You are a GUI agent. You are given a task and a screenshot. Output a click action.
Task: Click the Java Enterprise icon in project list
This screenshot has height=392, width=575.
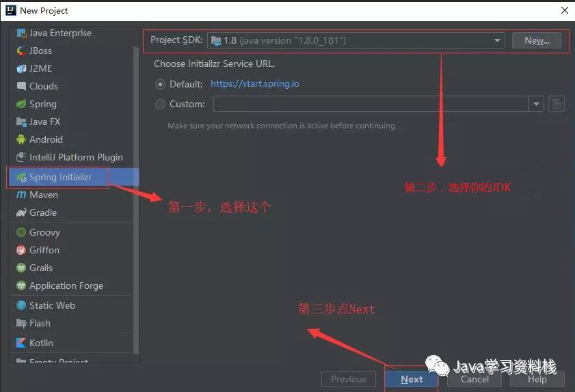[x=22, y=33]
